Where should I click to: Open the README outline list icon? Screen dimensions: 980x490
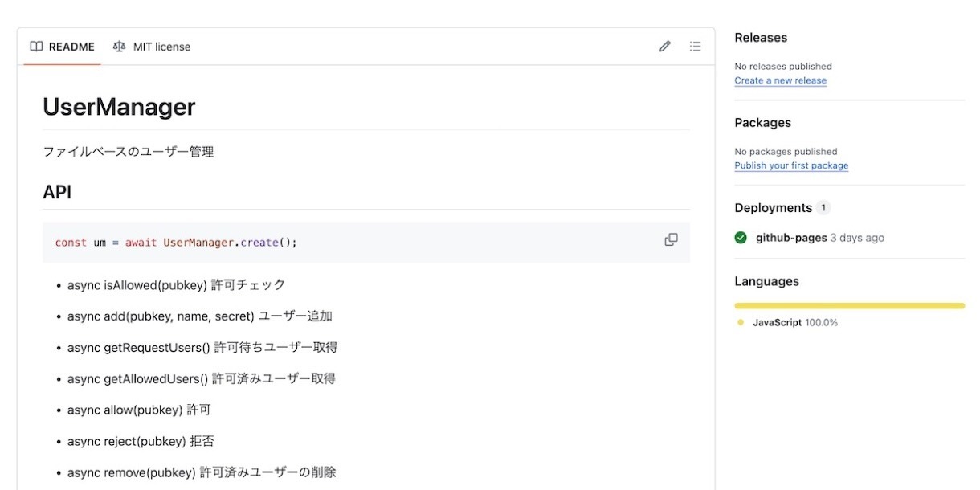click(x=696, y=47)
